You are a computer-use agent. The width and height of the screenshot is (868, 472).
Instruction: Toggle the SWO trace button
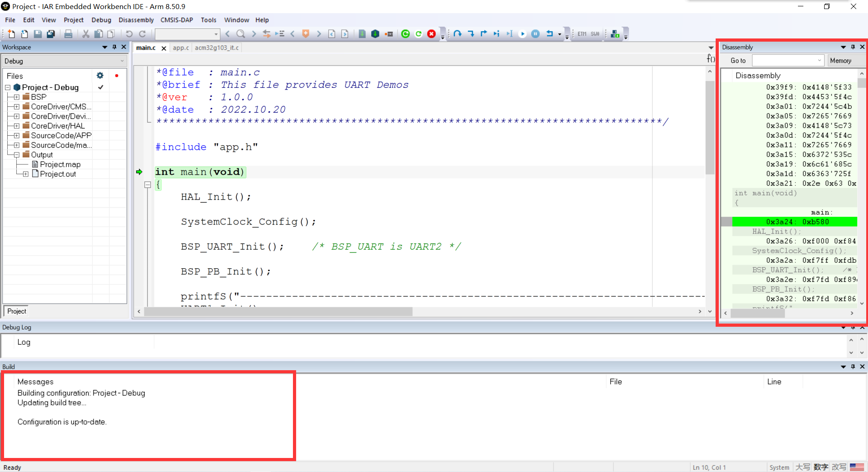pos(595,34)
